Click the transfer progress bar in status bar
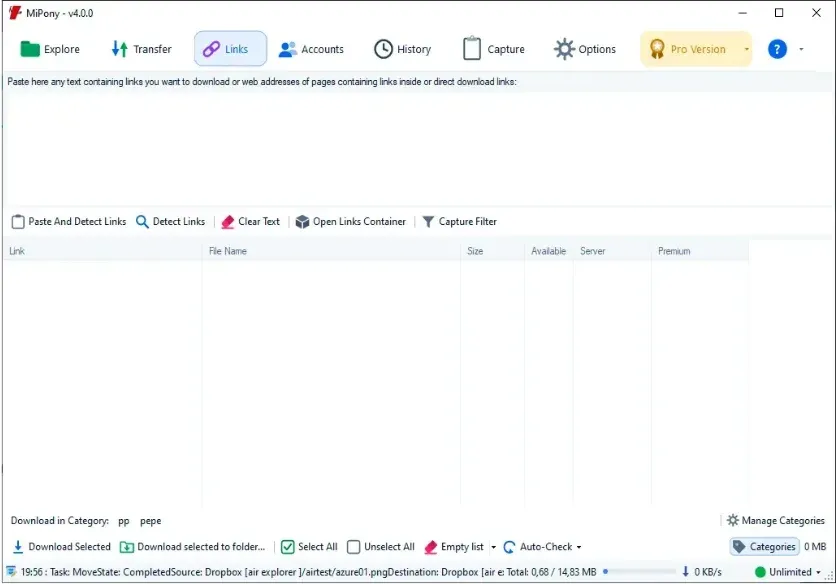Screen dimensions: 836x584 point(639,572)
